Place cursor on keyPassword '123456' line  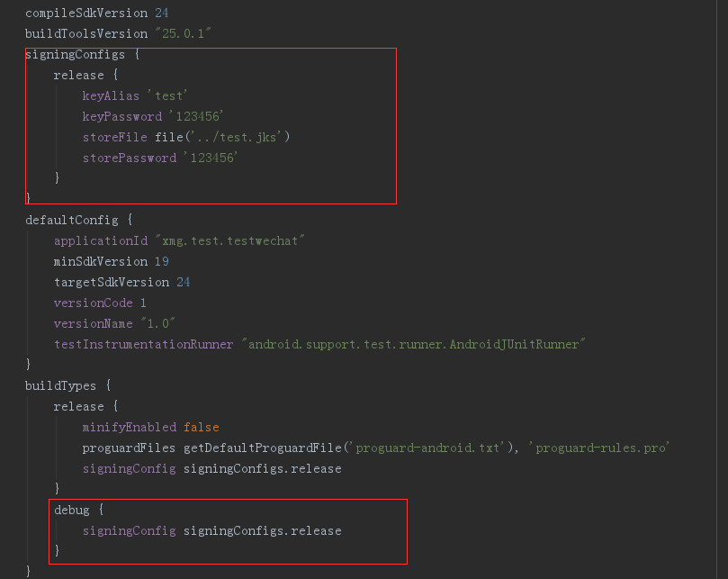click(153, 116)
